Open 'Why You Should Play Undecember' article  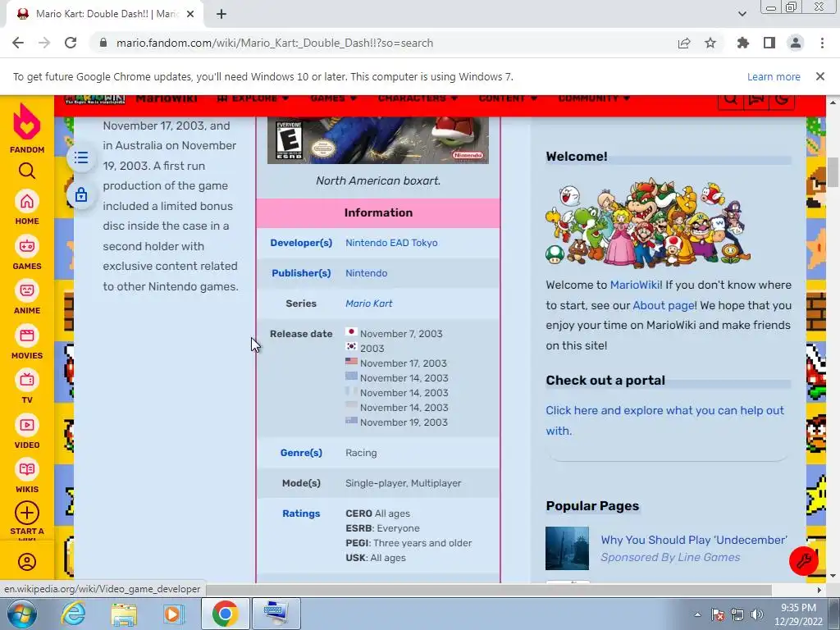(694, 540)
